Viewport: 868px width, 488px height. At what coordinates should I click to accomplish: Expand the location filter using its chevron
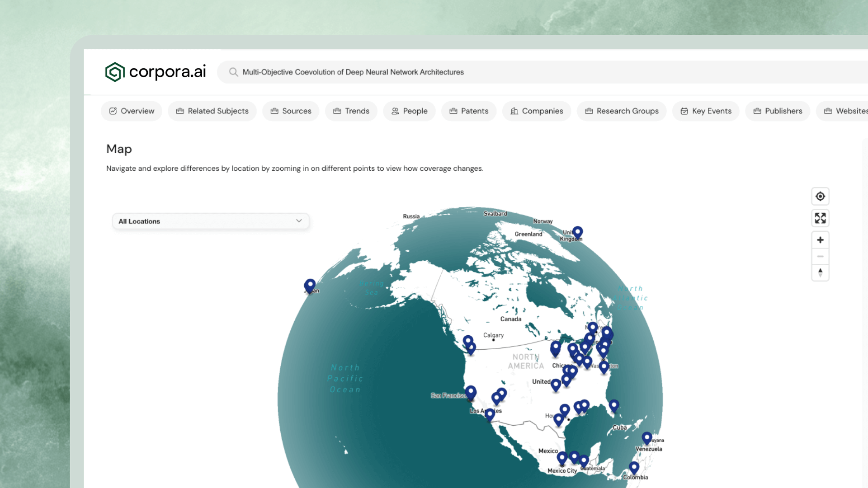298,221
